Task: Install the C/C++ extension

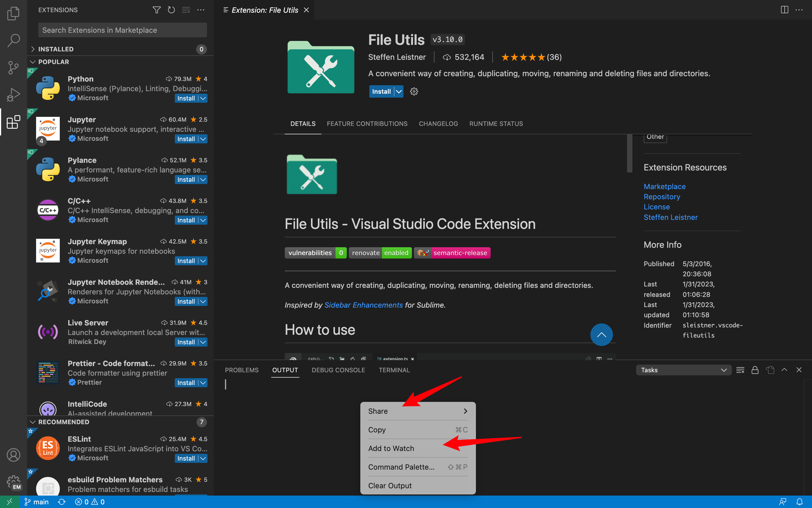Action: 186,220
